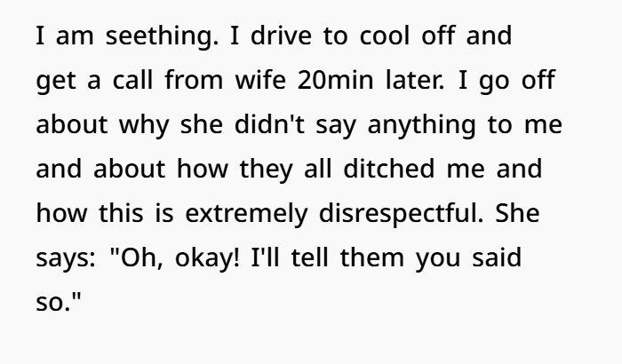Screen dimensions: 622x364
Task: Click the word "drive" in first line
Action: [x=281, y=36]
